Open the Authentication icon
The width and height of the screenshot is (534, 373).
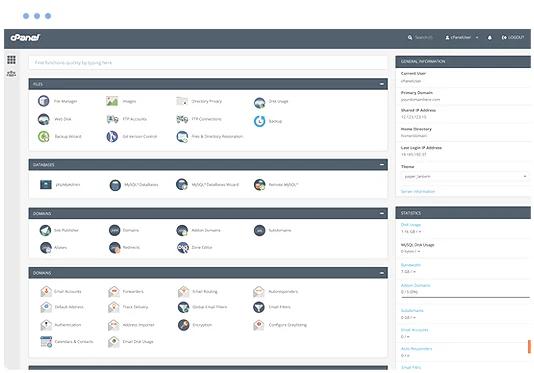pos(46,325)
